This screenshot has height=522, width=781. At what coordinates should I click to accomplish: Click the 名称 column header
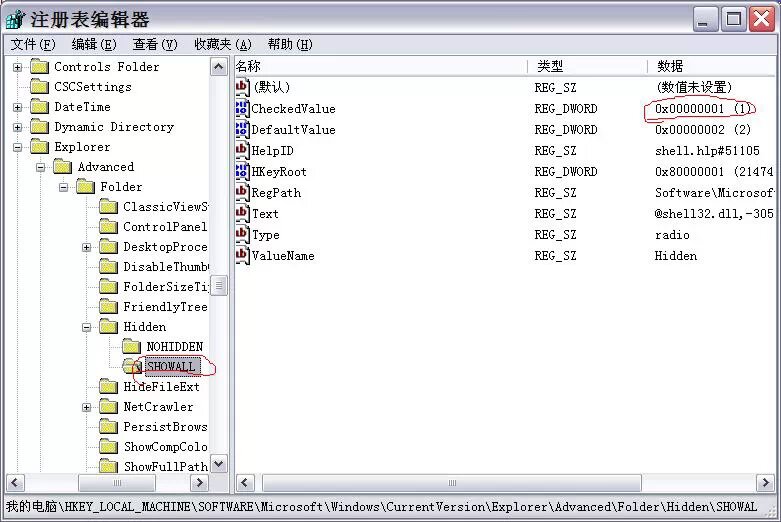point(381,66)
